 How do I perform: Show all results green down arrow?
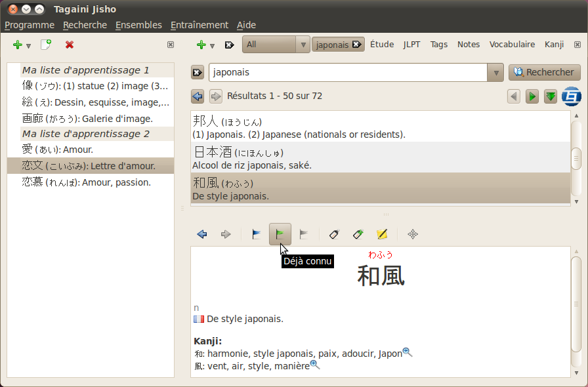click(551, 96)
